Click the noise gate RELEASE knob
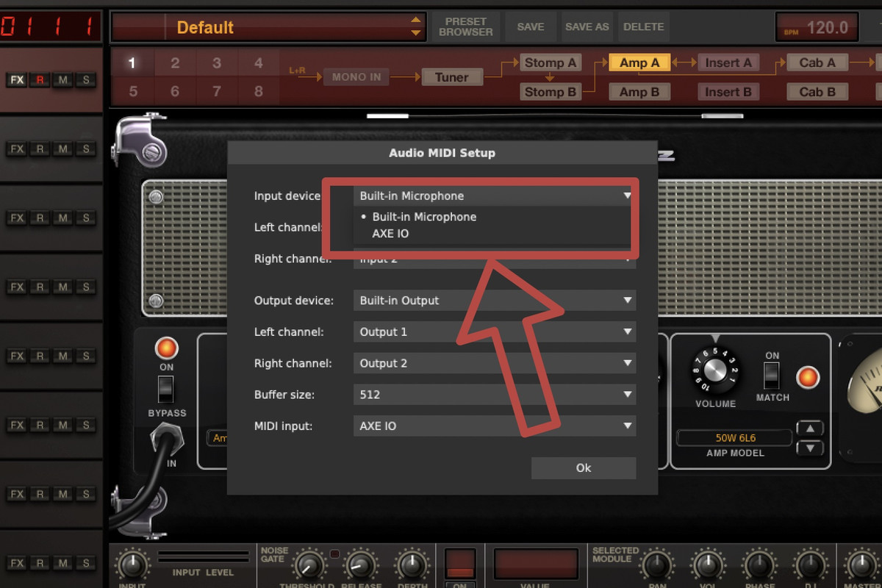 [x=360, y=565]
